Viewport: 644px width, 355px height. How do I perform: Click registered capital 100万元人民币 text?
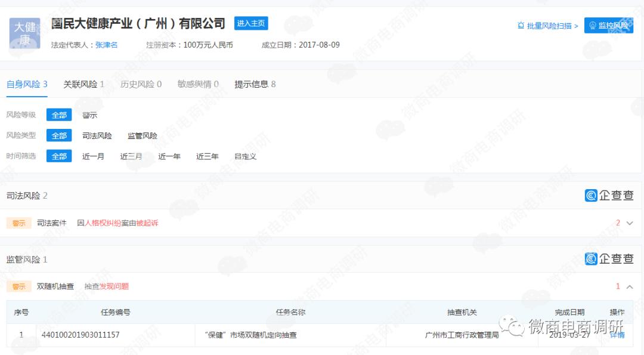208,45
